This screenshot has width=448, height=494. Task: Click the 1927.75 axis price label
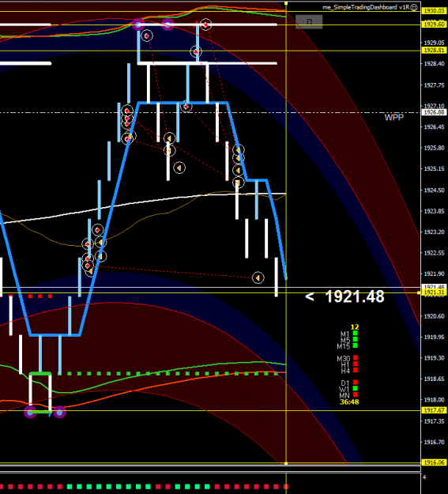434,85
